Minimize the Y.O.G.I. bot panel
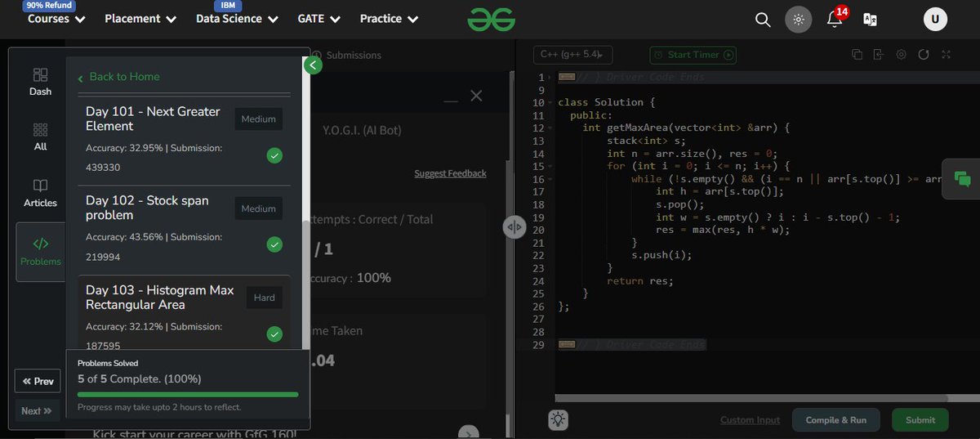The width and height of the screenshot is (980, 439). tap(451, 101)
